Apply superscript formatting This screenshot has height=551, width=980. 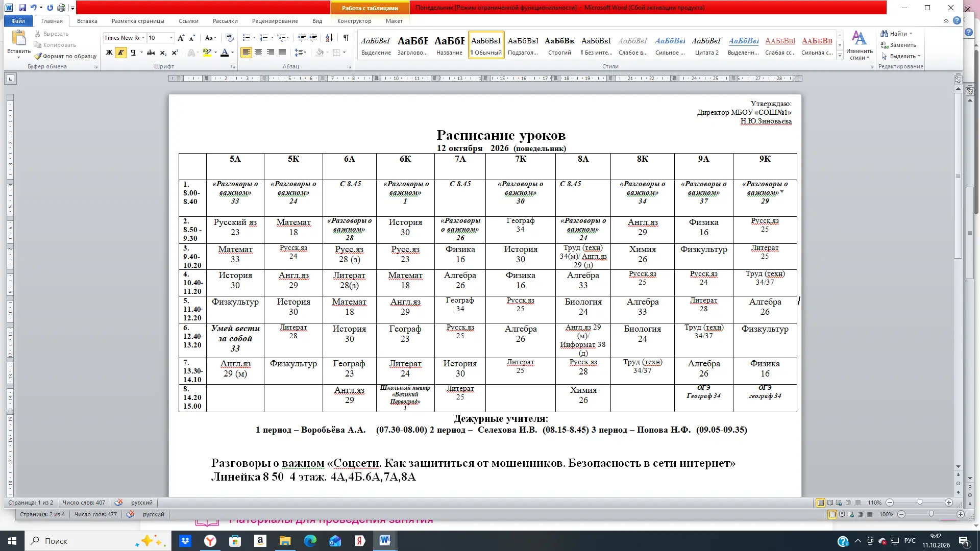point(175,53)
